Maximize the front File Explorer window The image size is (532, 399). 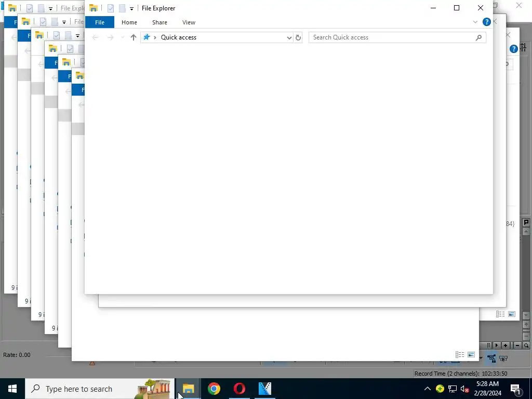coord(457,8)
